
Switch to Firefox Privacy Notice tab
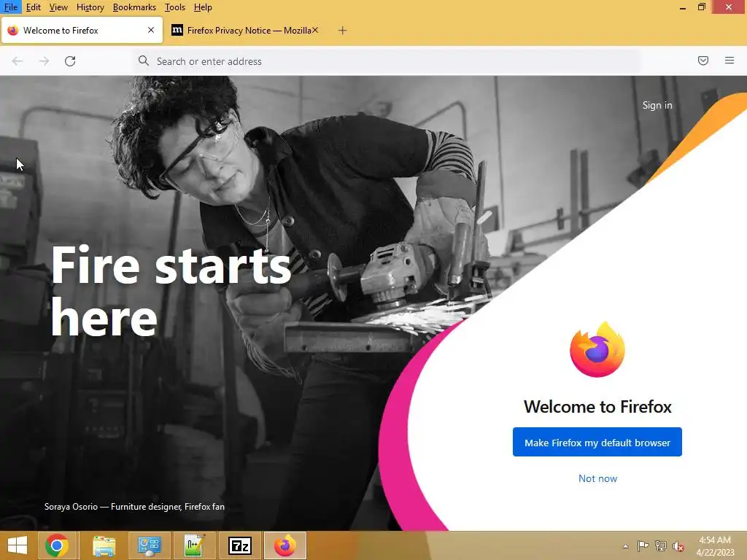tap(245, 31)
